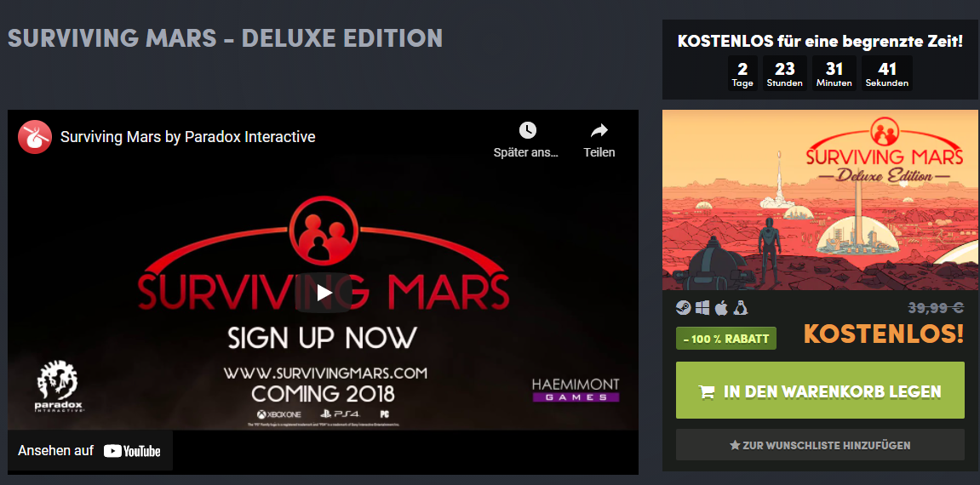This screenshot has height=485, width=980.
Task: Open the video title Surviving Mars by Paradox Interactive
Action: point(187,137)
